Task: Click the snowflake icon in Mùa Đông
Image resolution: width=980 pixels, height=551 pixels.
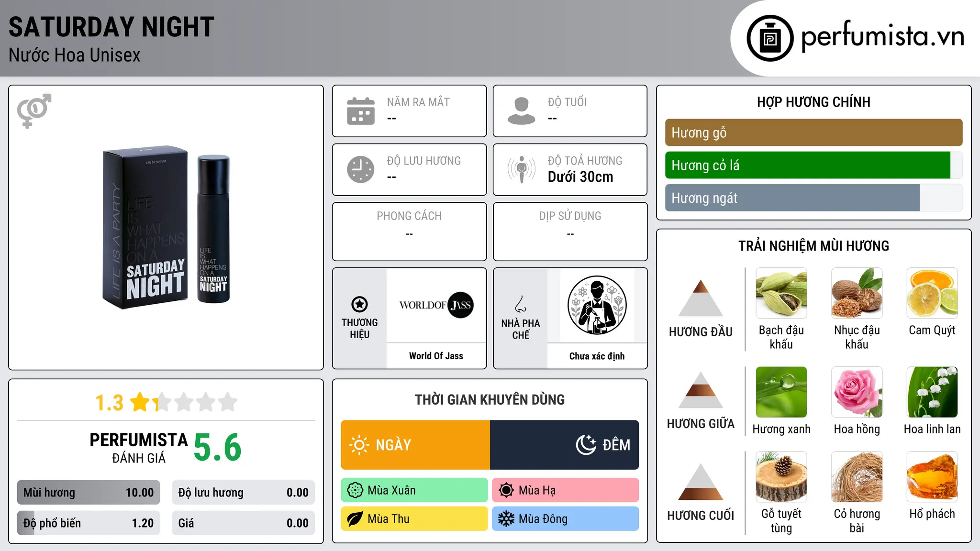Action: click(506, 519)
